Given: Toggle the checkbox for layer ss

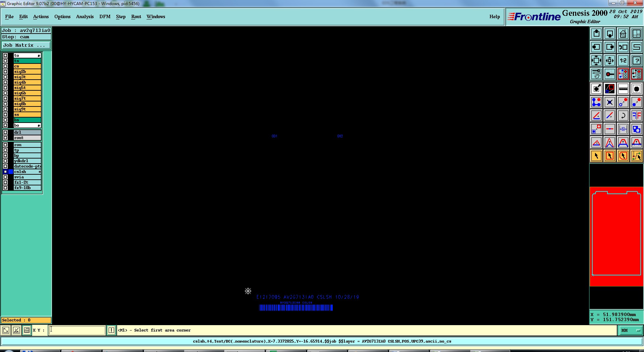Looking at the screenshot, I should [x=5, y=115].
